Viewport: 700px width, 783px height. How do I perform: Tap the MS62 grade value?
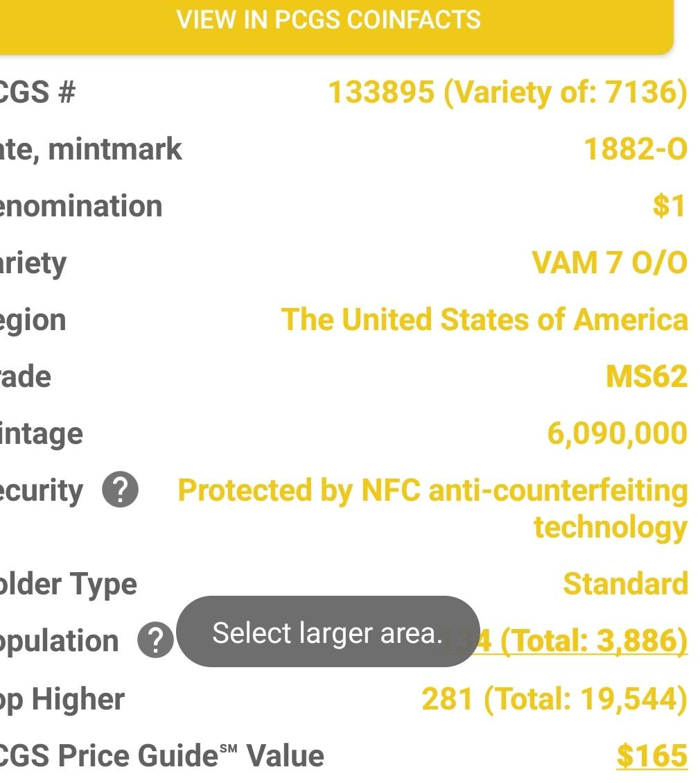point(647,377)
